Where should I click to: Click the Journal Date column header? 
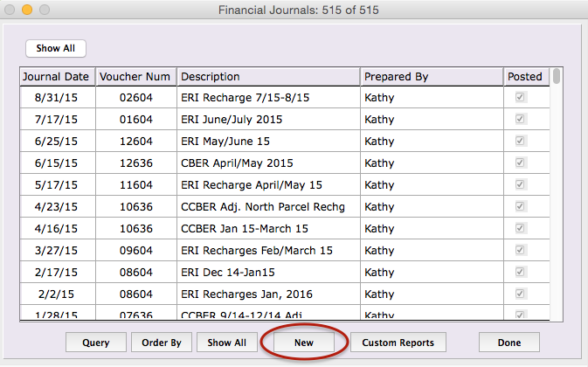(x=56, y=77)
